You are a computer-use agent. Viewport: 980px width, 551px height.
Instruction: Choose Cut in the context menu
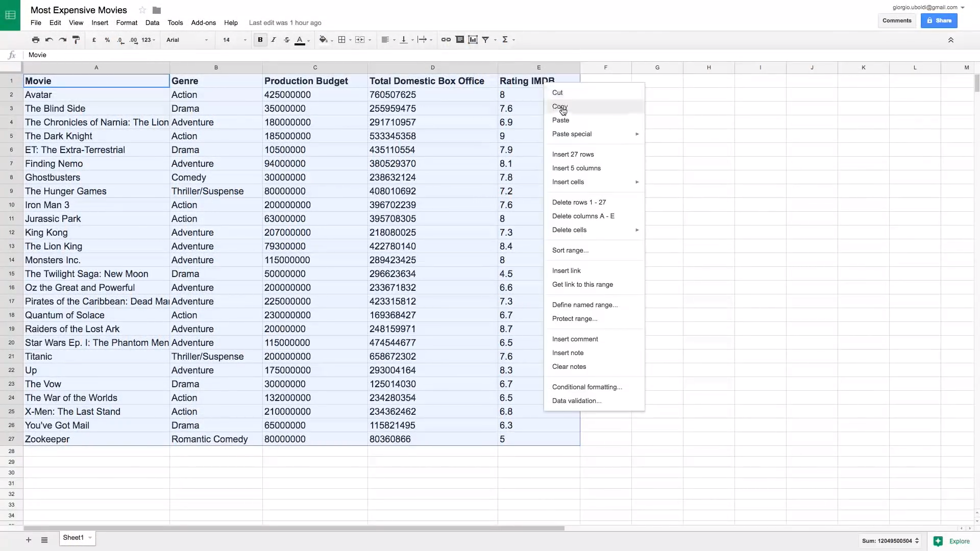594,93
